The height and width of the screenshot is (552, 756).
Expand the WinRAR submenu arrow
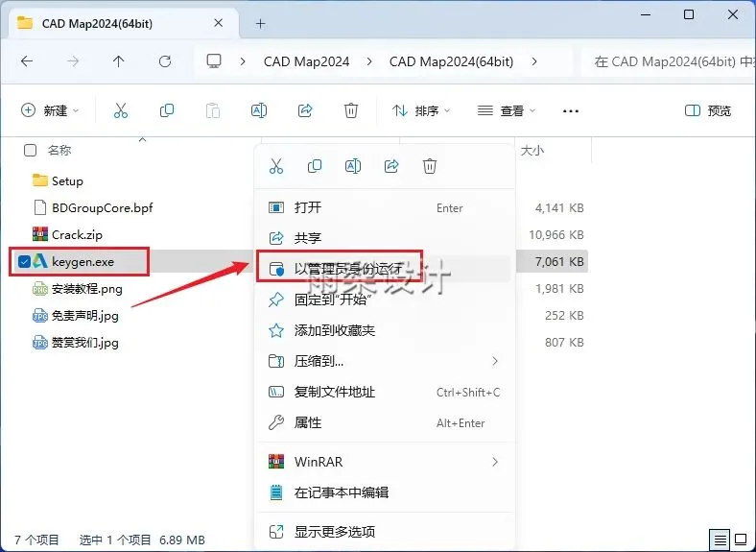[x=495, y=462]
